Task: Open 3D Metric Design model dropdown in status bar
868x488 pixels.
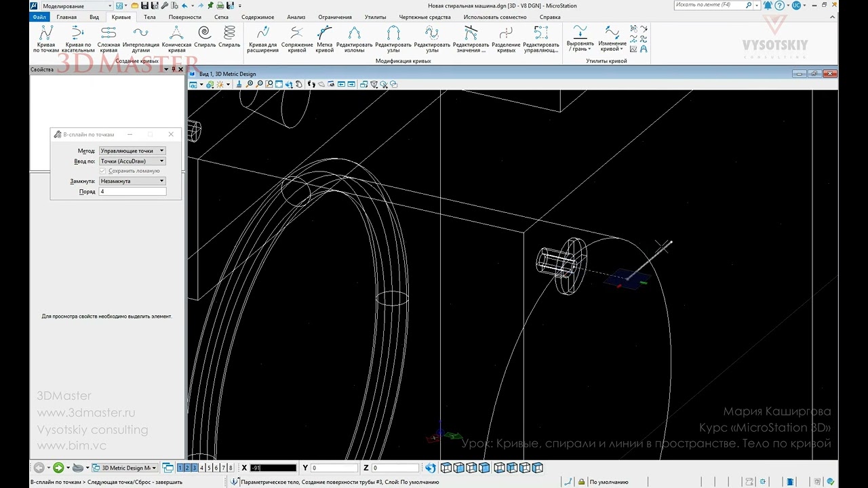Action: click(124, 468)
